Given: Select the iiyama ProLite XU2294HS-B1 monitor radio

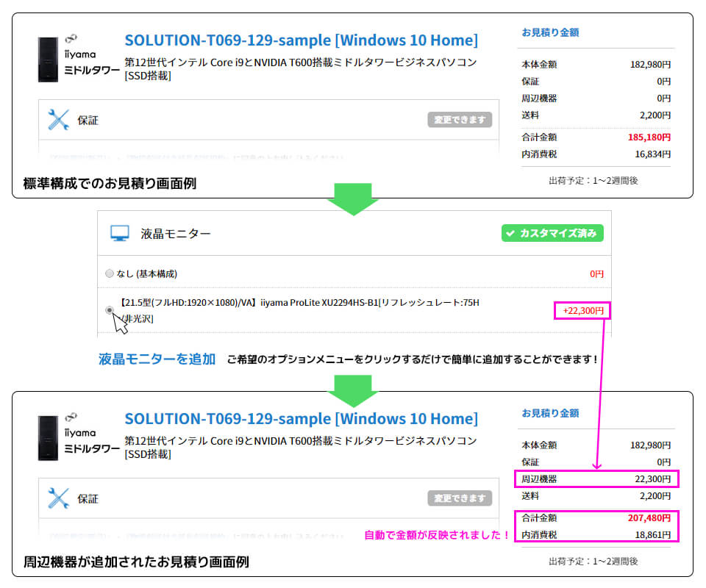Looking at the screenshot, I should coord(110,310).
